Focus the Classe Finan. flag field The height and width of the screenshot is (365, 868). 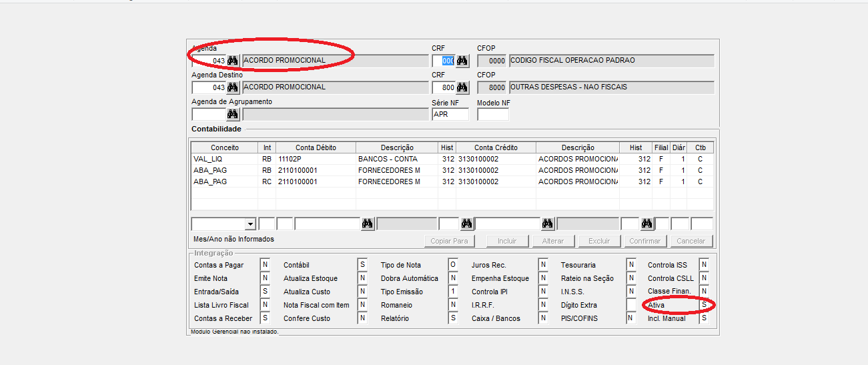coord(704,292)
